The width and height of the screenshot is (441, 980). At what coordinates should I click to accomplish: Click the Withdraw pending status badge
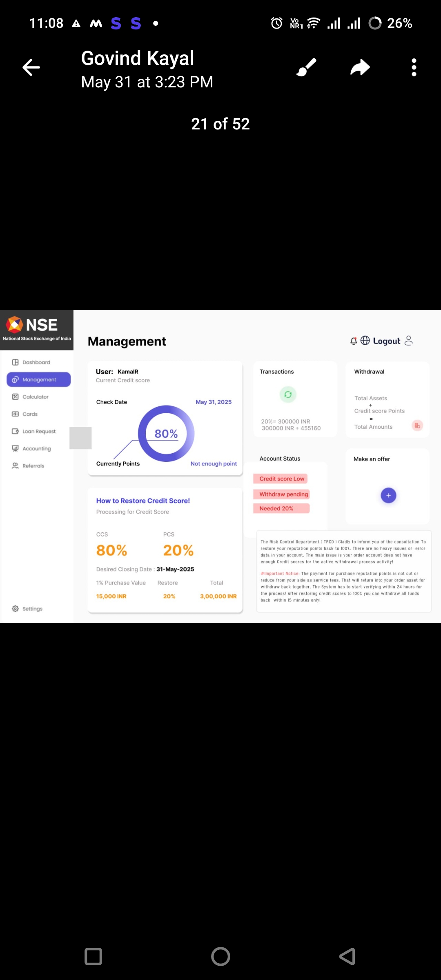pyautogui.click(x=283, y=494)
